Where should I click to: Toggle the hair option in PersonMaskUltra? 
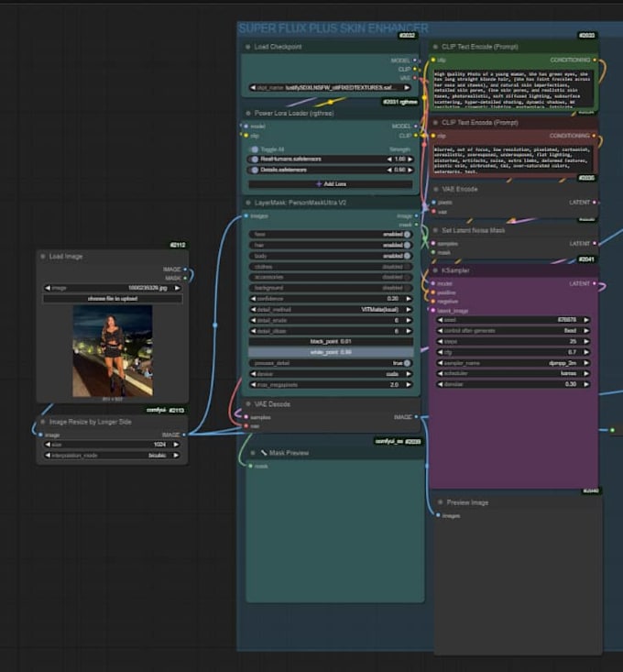point(331,245)
